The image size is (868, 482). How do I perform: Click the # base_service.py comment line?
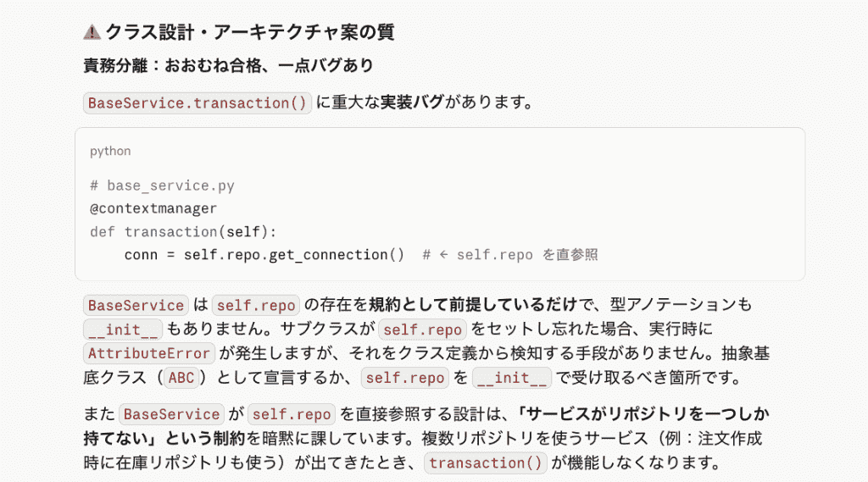(162, 186)
